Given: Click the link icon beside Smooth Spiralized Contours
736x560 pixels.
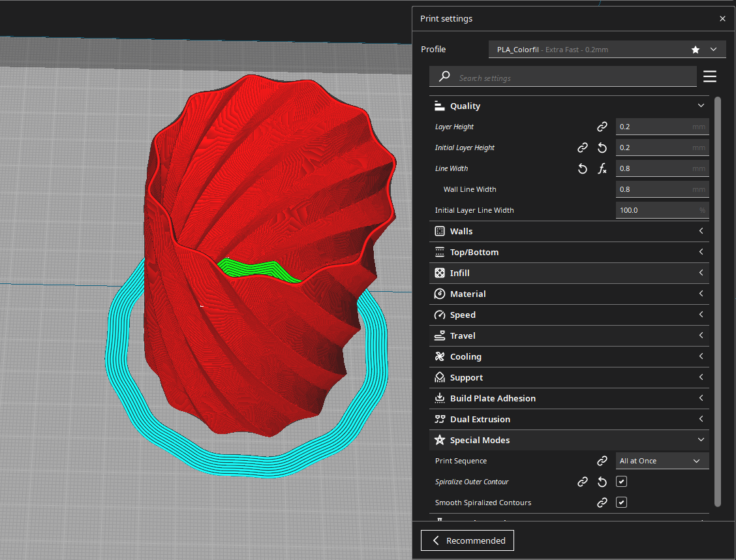Looking at the screenshot, I should click(x=602, y=503).
